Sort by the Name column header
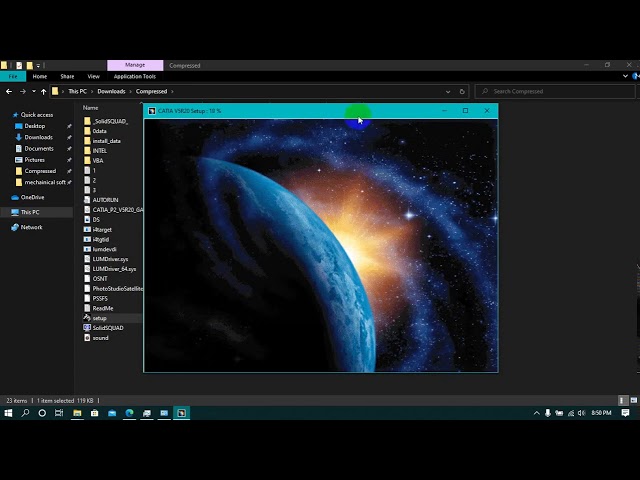640x480 pixels. click(x=91, y=108)
